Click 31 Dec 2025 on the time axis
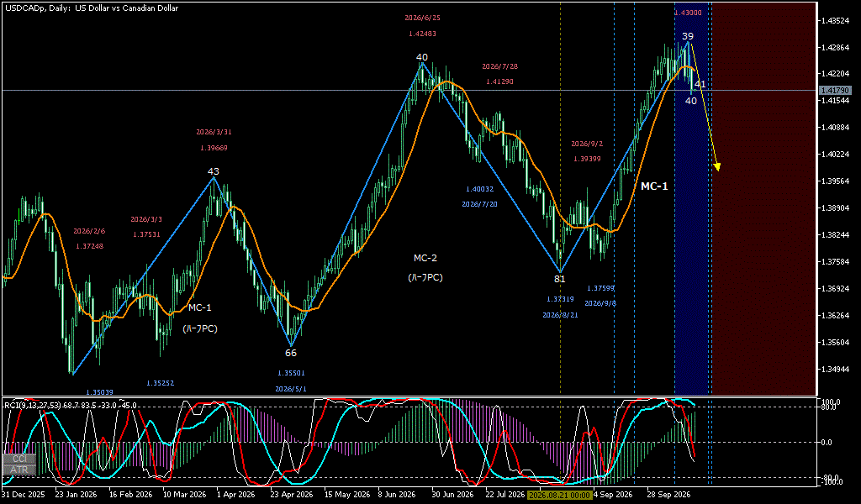Image resolution: width=861 pixels, height=504 pixels. coord(24,495)
